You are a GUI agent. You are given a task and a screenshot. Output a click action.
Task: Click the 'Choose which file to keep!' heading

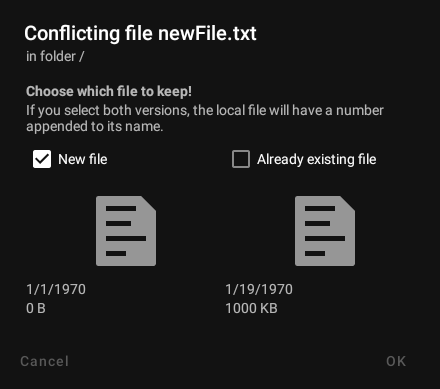point(109,91)
